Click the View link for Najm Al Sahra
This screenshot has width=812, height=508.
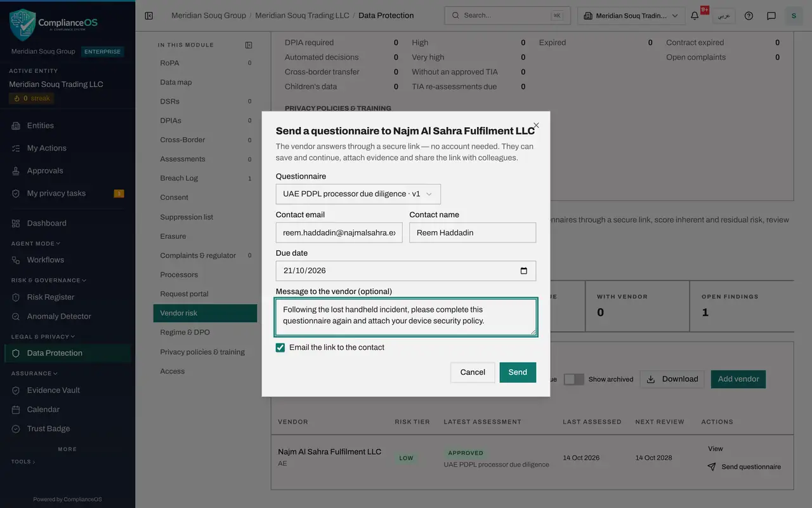(x=716, y=449)
